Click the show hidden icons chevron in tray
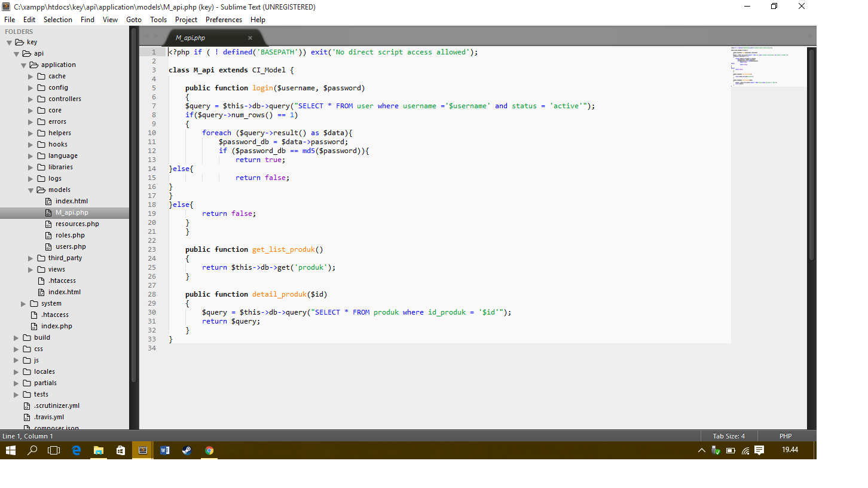868x488 pixels. [701, 450]
